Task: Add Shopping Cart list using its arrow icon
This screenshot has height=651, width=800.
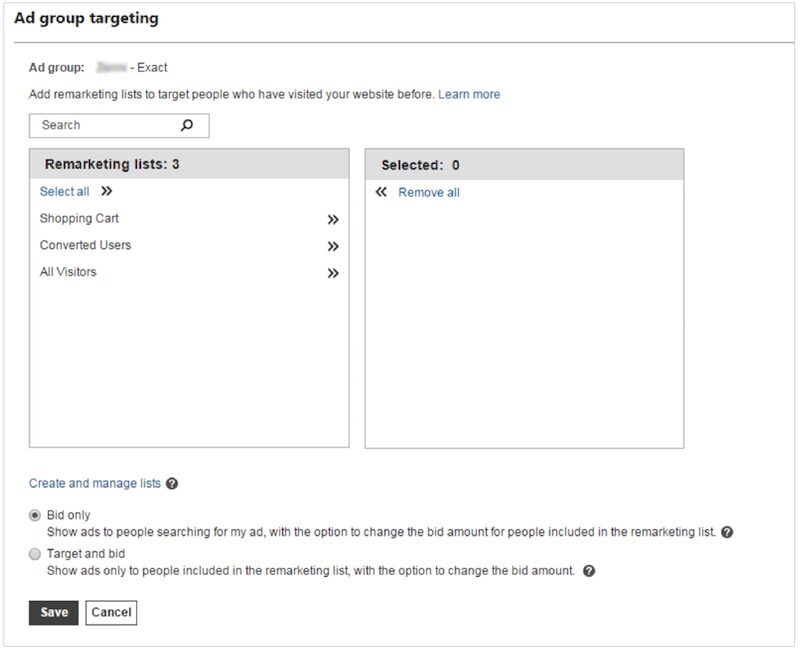Action: (333, 220)
